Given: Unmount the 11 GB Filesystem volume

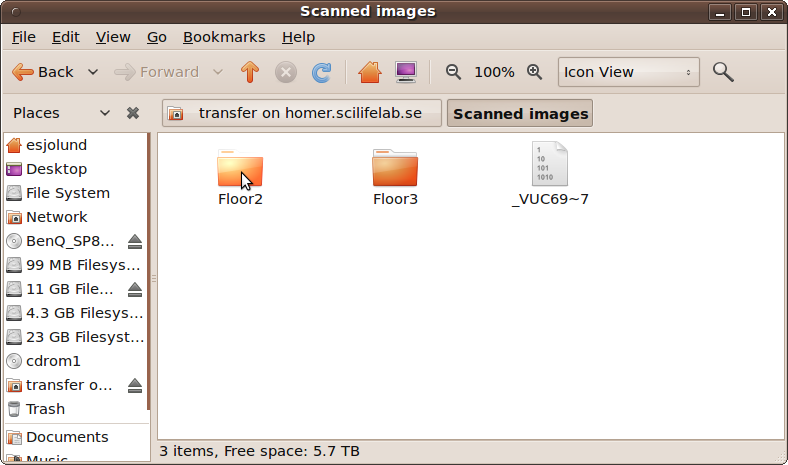Looking at the screenshot, I should [x=135, y=290].
